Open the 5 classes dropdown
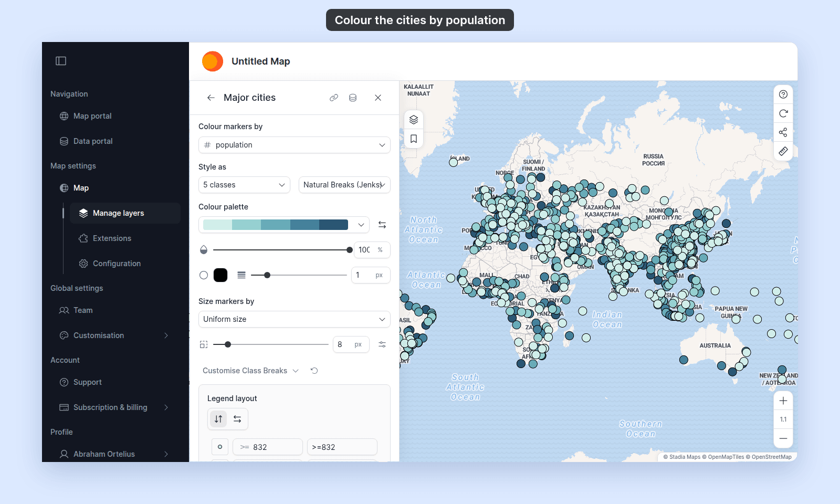840x504 pixels. click(x=244, y=185)
